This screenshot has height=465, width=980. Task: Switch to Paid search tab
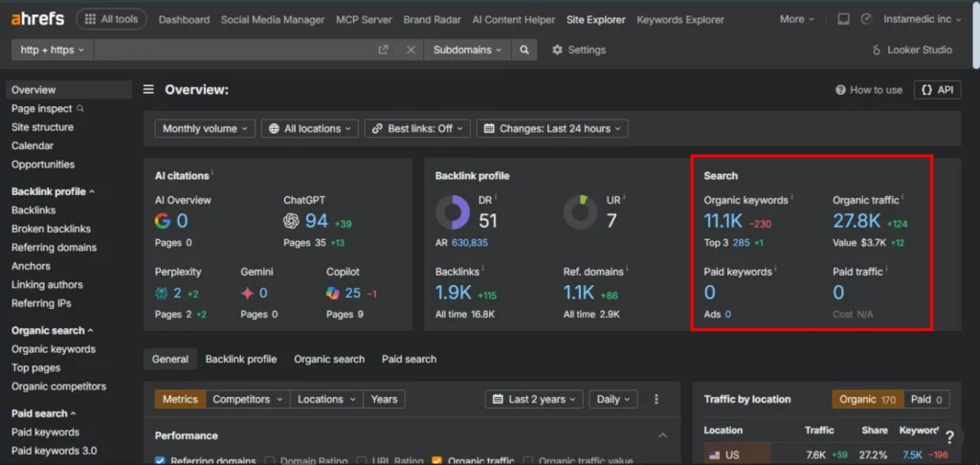[410, 360]
